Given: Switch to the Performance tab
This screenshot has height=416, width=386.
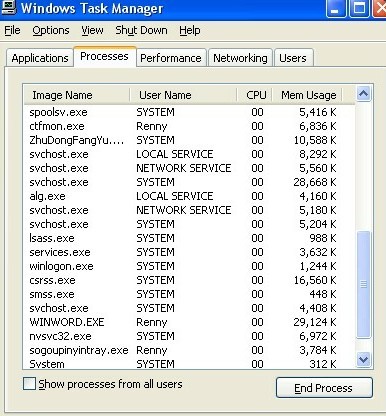Looking at the screenshot, I should pos(171,58).
